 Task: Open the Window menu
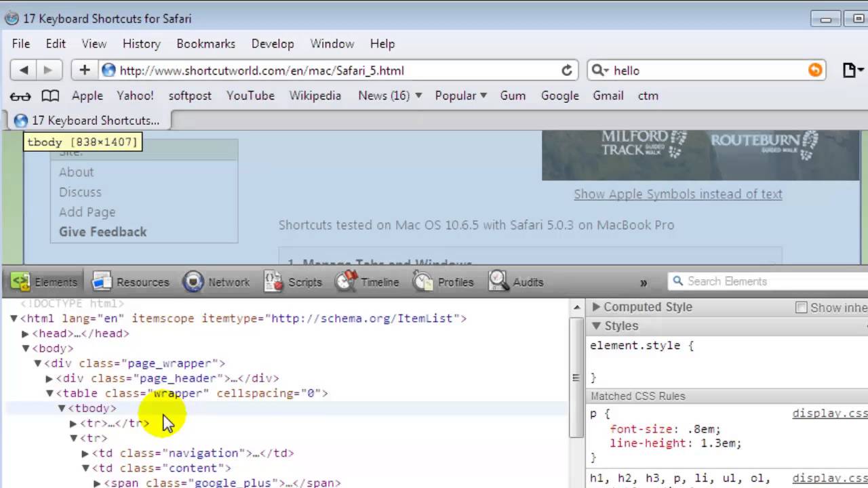point(332,43)
